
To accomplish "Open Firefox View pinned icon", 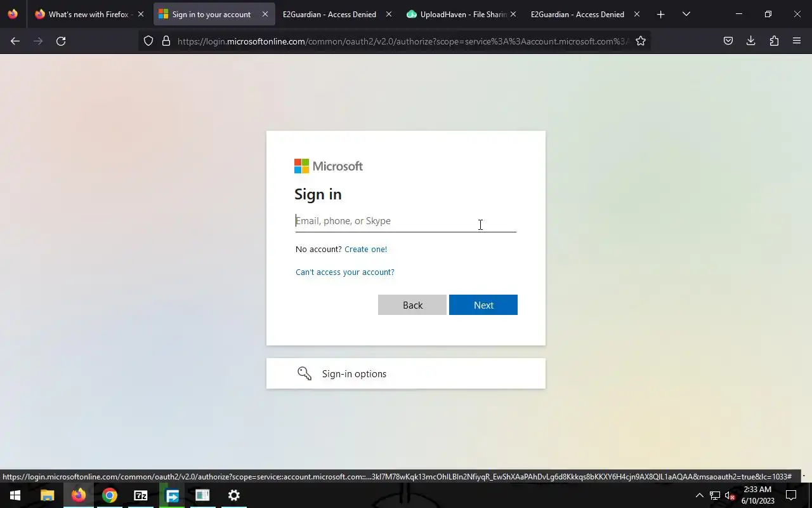I will pos(13,14).
